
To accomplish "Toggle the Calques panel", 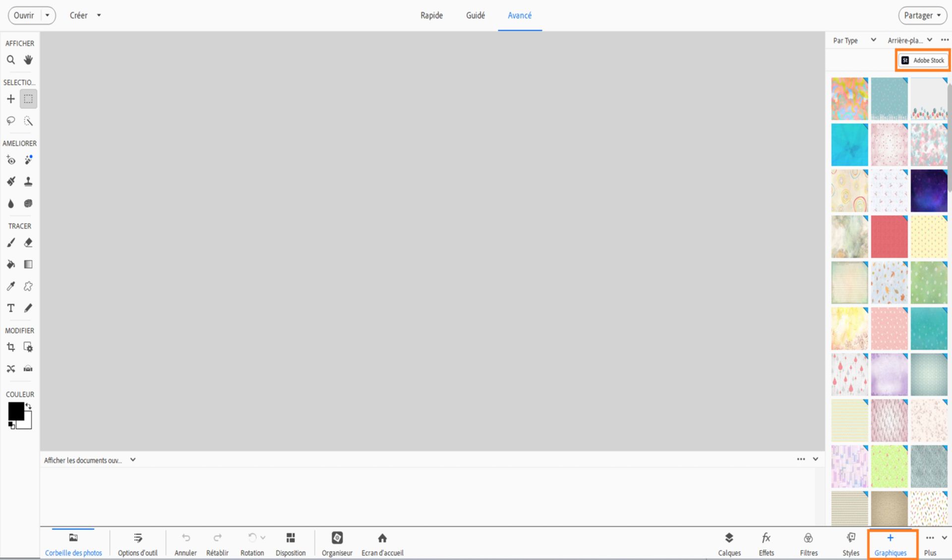I will point(729,544).
